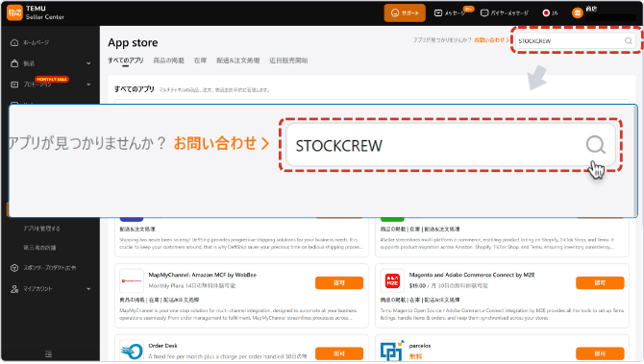Image resolution: width=644 pixels, height=364 pixels.
Task: Open the parcelos app title
Action: 420,346
